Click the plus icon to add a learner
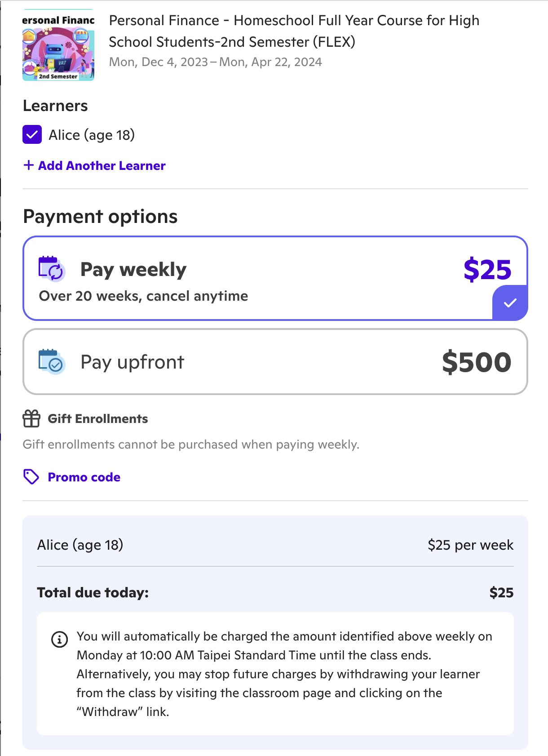548x756 pixels. (x=29, y=165)
